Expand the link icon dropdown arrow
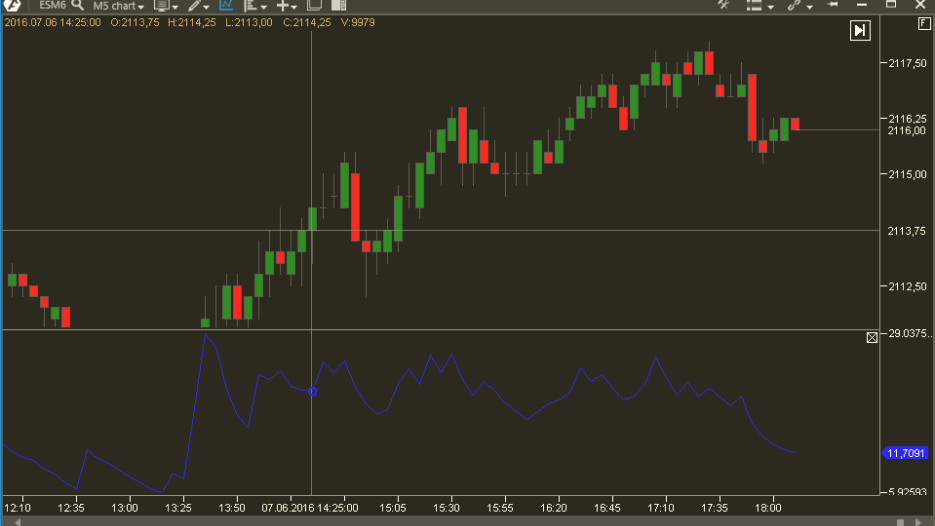The image size is (935, 526). (809, 7)
